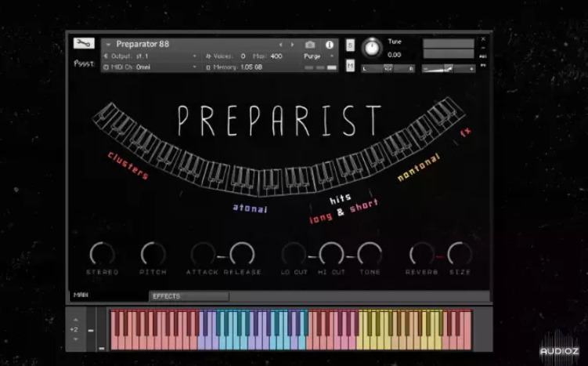The image size is (588, 366).
Task: Toggle link between Lo Cut and Hi Cut
Action: [x=312, y=257]
